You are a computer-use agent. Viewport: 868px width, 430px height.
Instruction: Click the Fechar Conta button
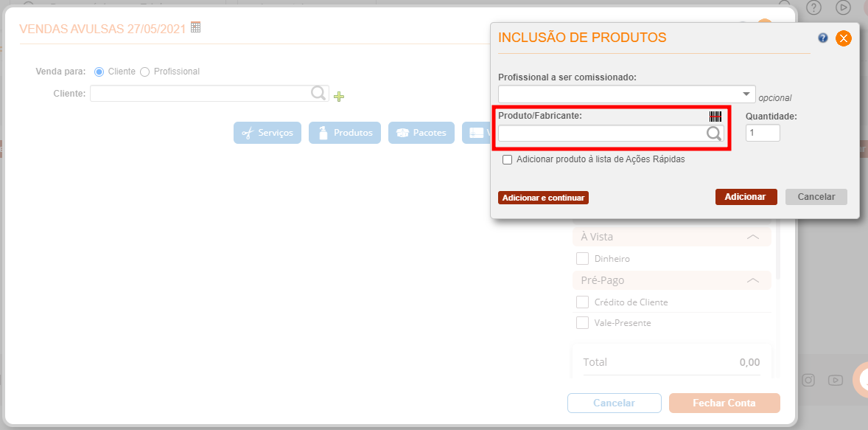tap(724, 403)
